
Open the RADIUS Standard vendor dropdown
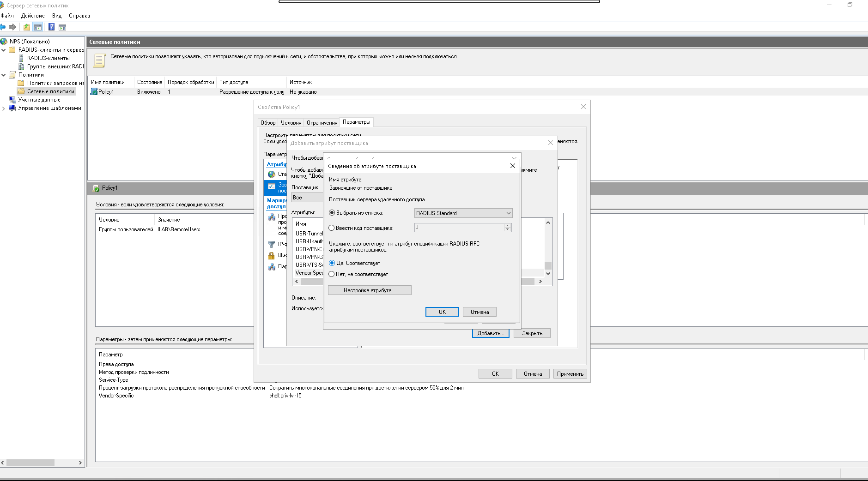click(463, 213)
